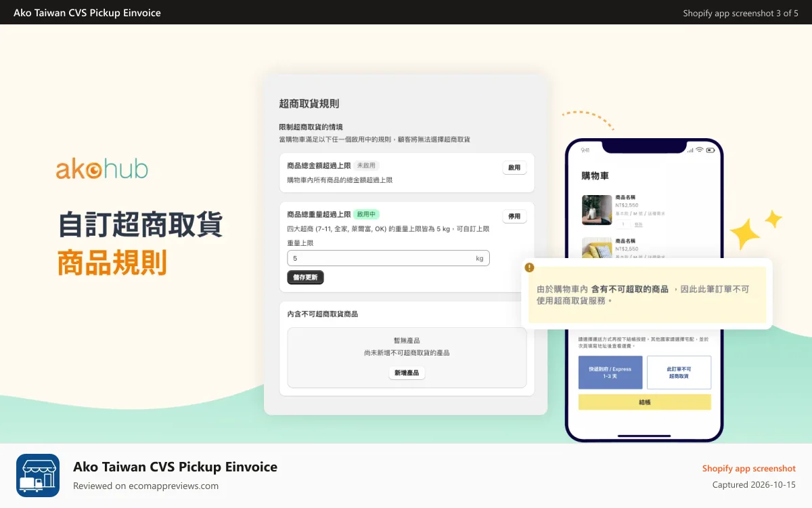Click the Captured 2026-10-15 text
Viewport: 812px width, 508px height.
(754, 485)
